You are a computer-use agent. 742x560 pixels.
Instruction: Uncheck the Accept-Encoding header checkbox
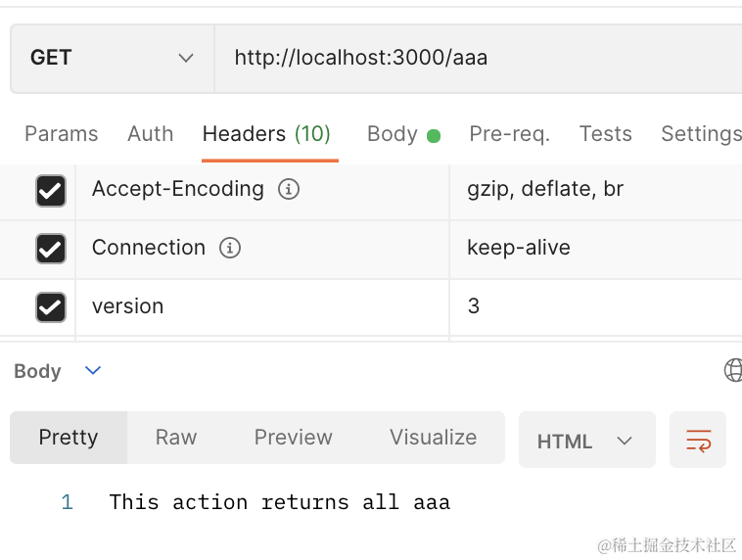(50, 190)
